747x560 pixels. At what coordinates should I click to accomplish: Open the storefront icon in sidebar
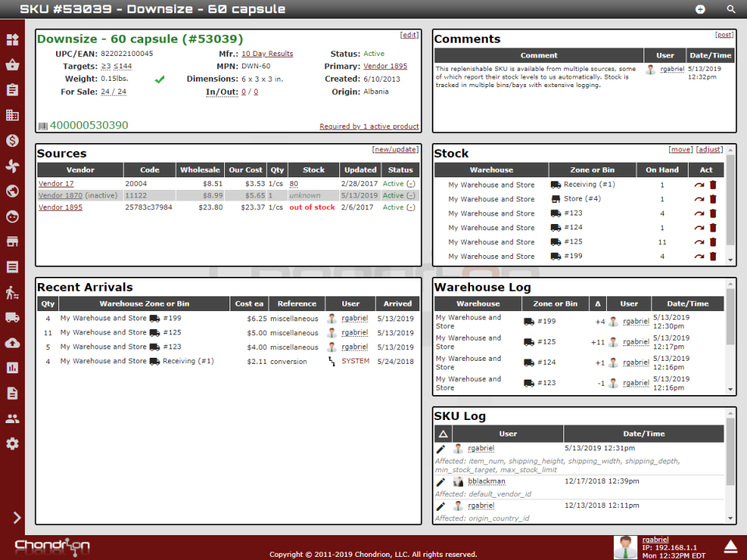(12, 242)
